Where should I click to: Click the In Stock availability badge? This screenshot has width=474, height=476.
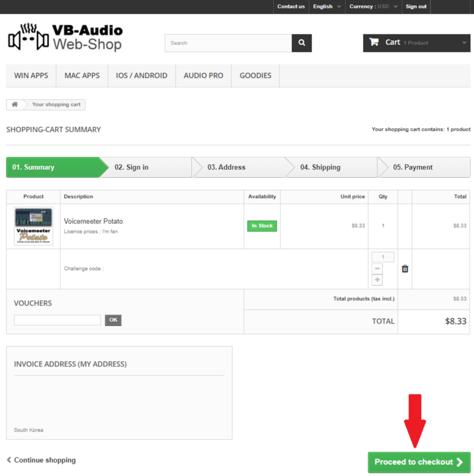tap(262, 226)
